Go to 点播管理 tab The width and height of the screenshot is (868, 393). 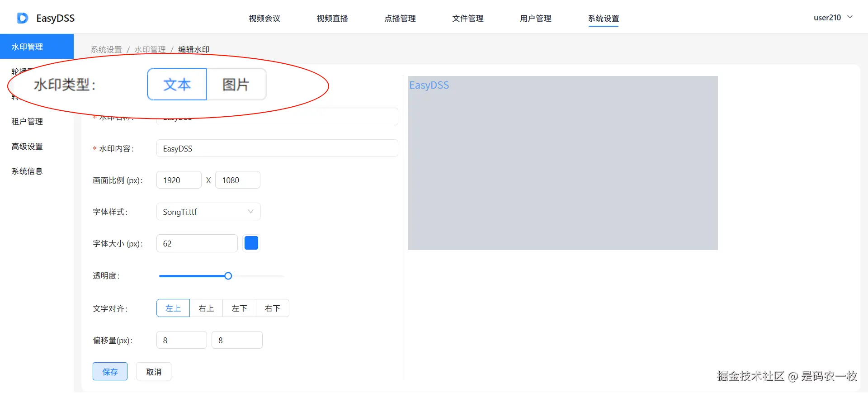[400, 19]
